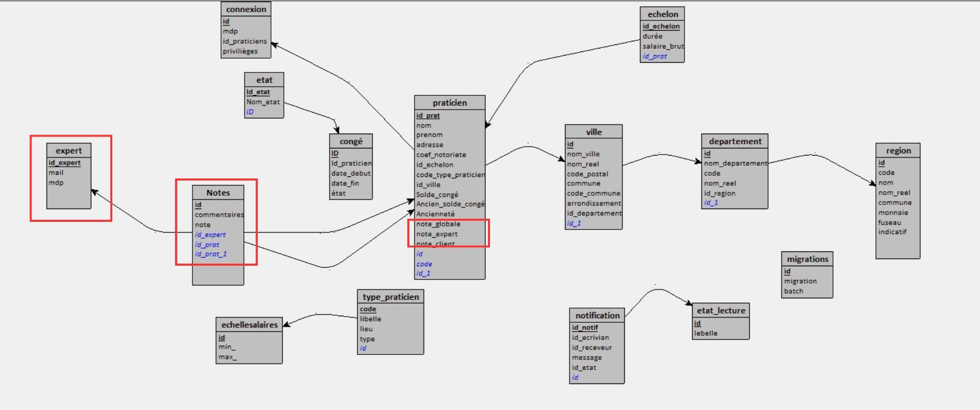Select the etat_lecture table header
The image size is (980, 410).
[x=721, y=311]
